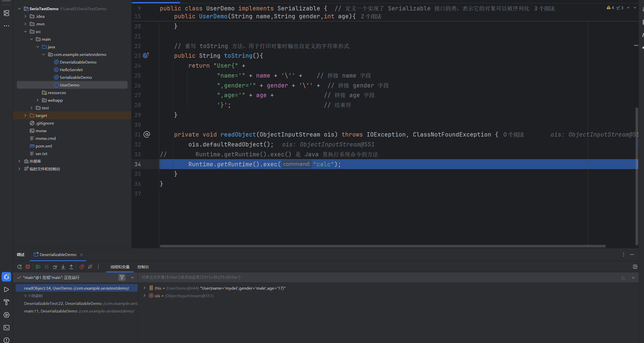
Task: Toggle Mute Breakpoints
Action: point(90,267)
